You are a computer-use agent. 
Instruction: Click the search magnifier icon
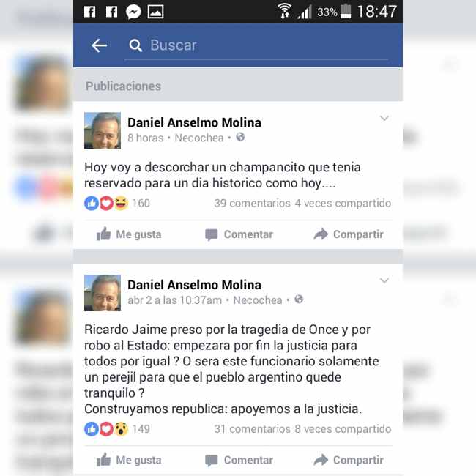[x=135, y=45]
